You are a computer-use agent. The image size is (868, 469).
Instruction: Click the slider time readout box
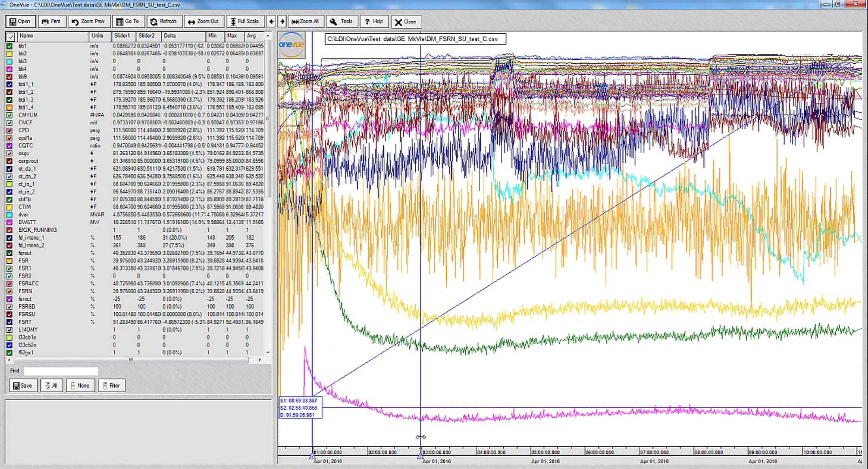[x=301, y=408]
